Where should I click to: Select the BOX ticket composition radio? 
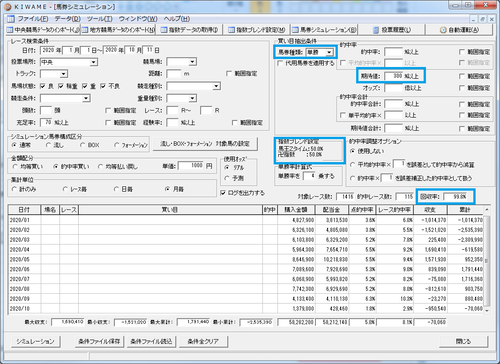click(82, 145)
